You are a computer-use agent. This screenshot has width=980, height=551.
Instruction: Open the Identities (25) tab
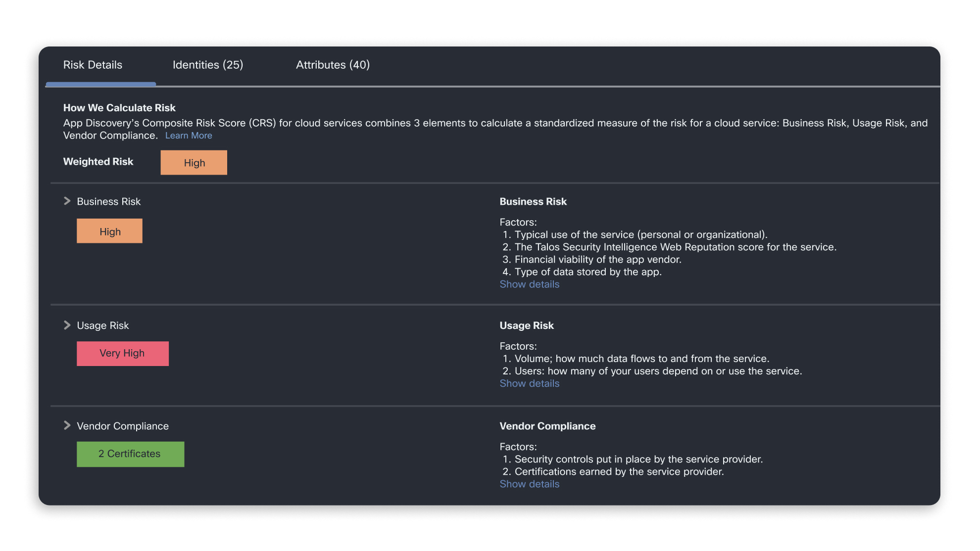pos(208,65)
